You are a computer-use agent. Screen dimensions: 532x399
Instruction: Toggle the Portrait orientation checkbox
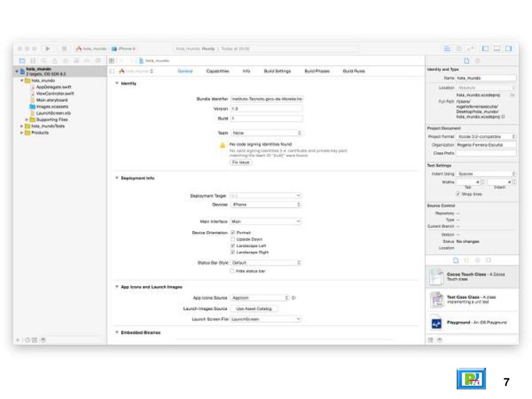point(233,233)
